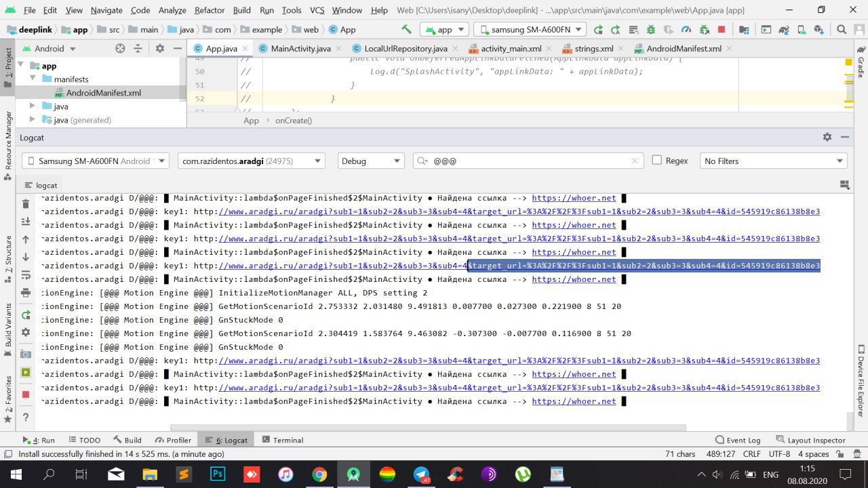Open Android project view dropdown
868x488 pixels.
pyautogui.click(x=50, y=48)
